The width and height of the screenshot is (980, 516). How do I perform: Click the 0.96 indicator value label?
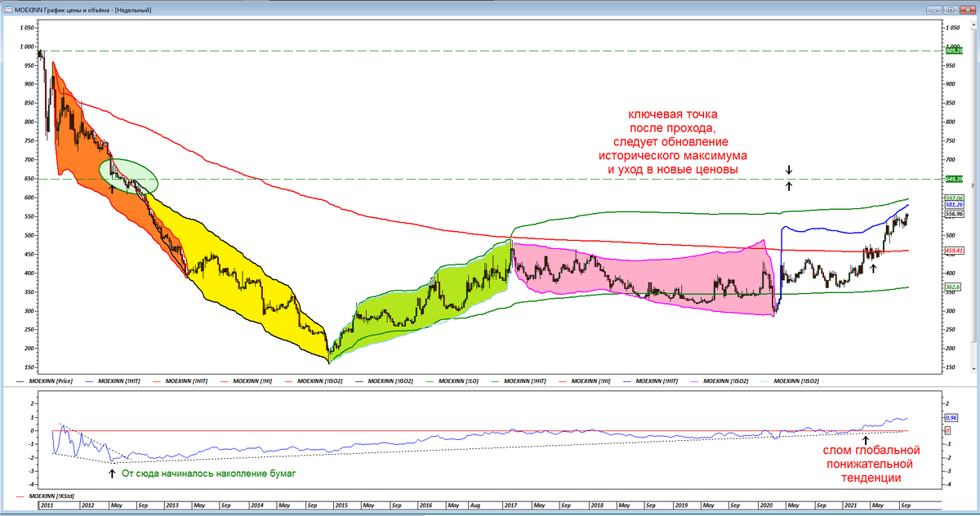(950, 418)
